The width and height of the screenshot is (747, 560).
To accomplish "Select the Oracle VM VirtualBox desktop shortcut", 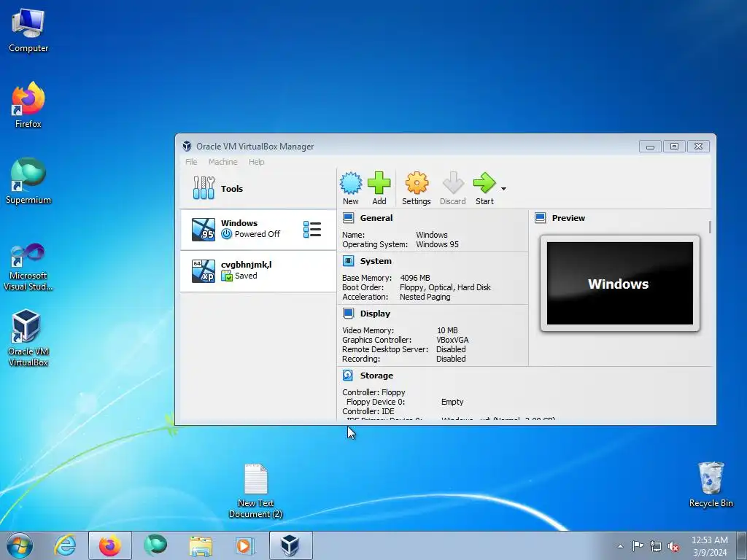I will click(x=28, y=338).
